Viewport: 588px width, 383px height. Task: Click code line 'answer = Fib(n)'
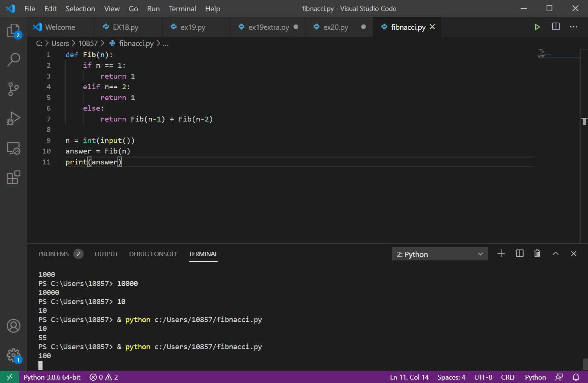pyautogui.click(x=98, y=151)
